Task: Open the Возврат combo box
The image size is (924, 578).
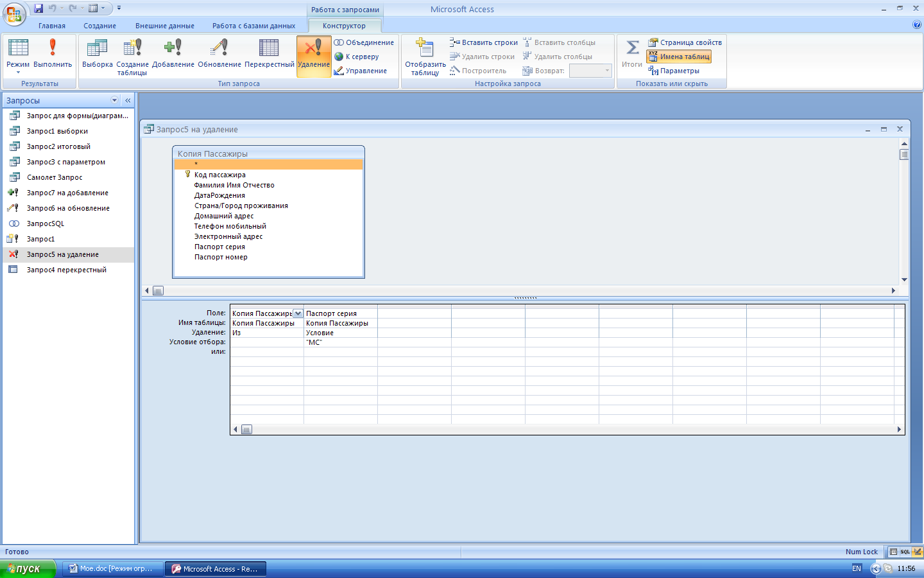Action: click(590, 71)
